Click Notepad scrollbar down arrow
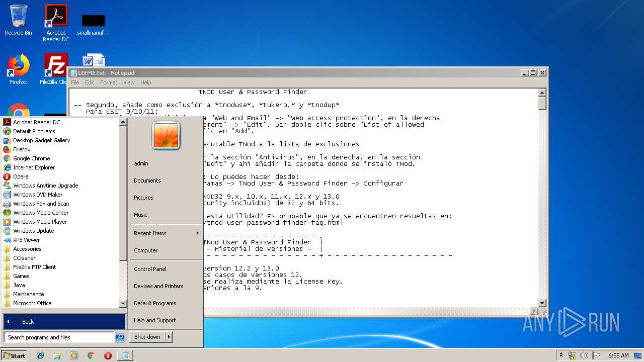This screenshot has width=644, height=362. (542, 303)
